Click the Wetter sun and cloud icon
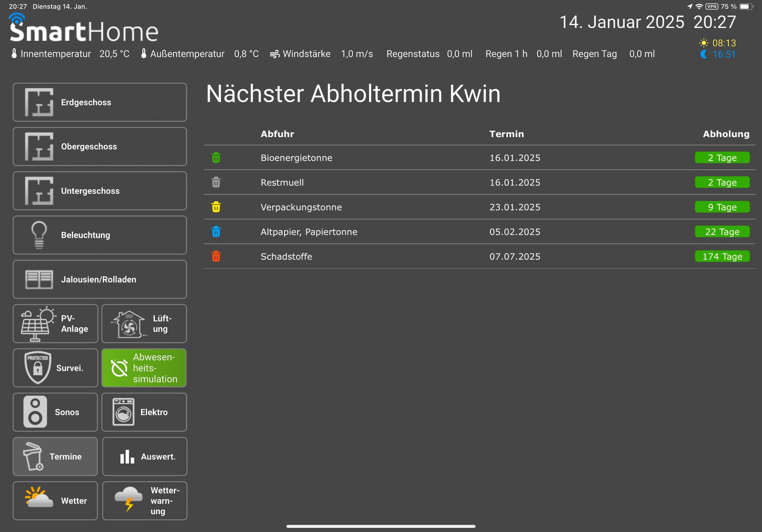 pos(38,497)
